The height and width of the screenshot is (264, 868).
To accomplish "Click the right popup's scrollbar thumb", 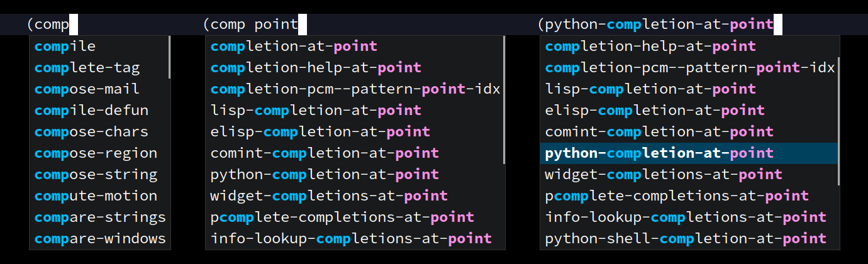I will click(838, 121).
